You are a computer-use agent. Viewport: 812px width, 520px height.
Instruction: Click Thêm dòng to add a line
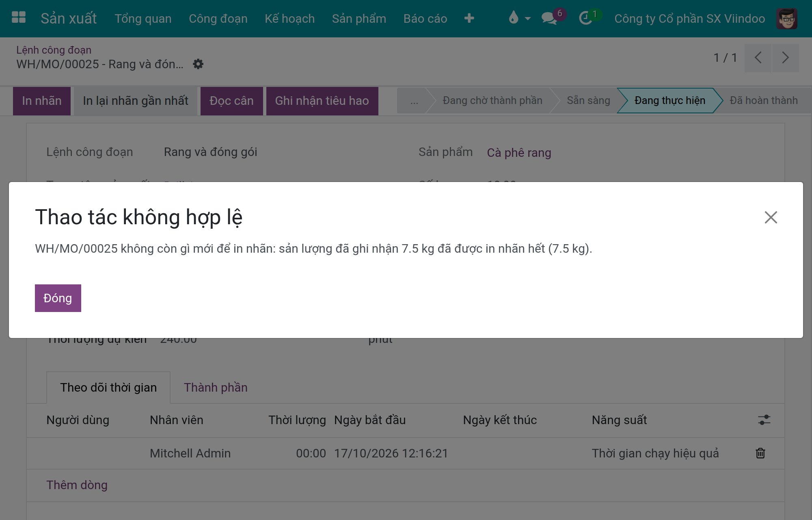pos(77,485)
